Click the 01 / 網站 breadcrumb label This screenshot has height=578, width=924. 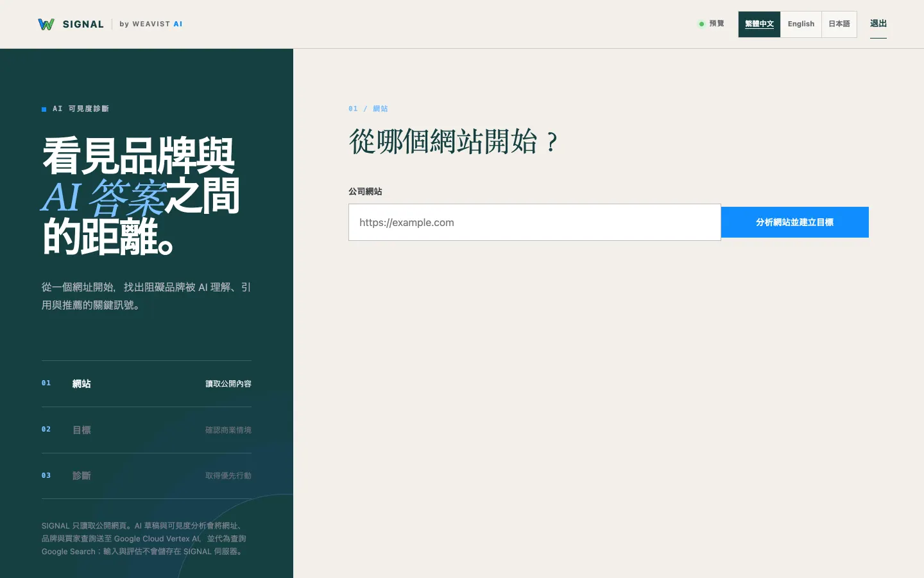click(368, 109)
